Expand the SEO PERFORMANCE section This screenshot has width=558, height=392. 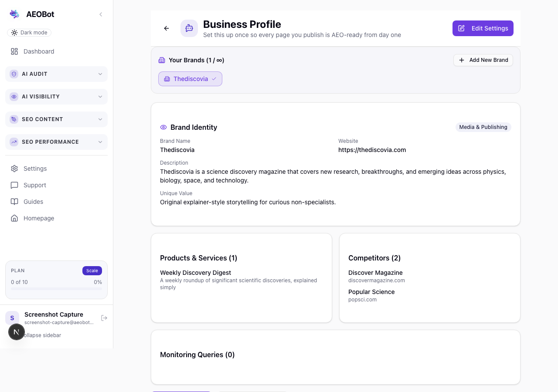pyautogui.click(x=56, y=142)
